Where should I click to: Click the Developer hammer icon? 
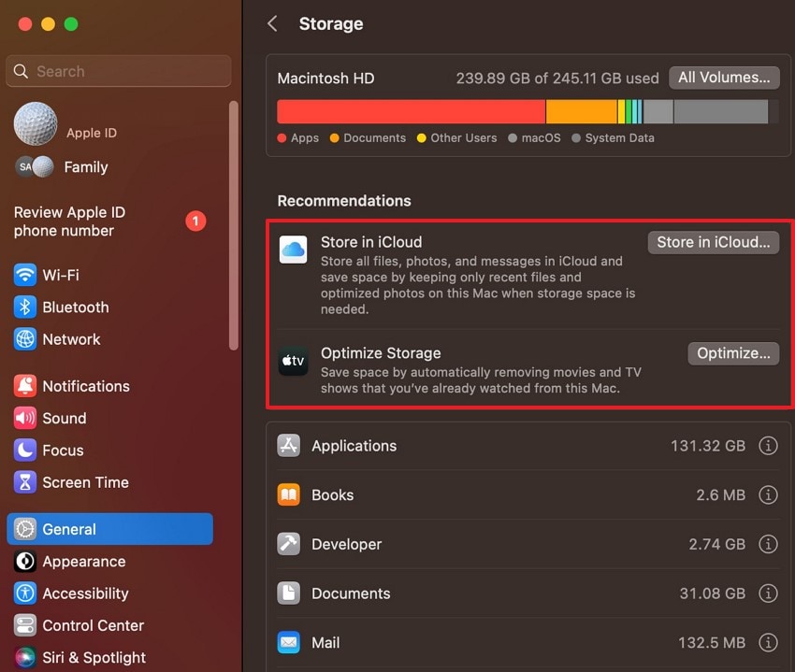(x=288, y=544)
